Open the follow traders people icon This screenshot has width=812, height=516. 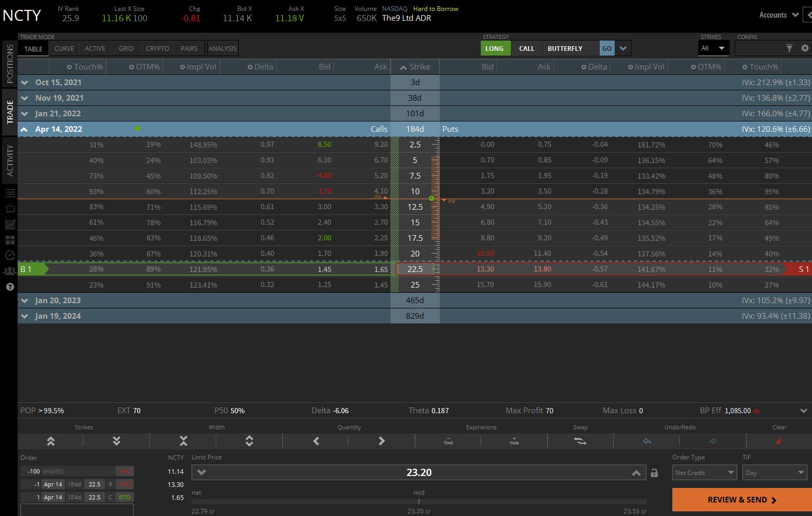click(10, 271)
